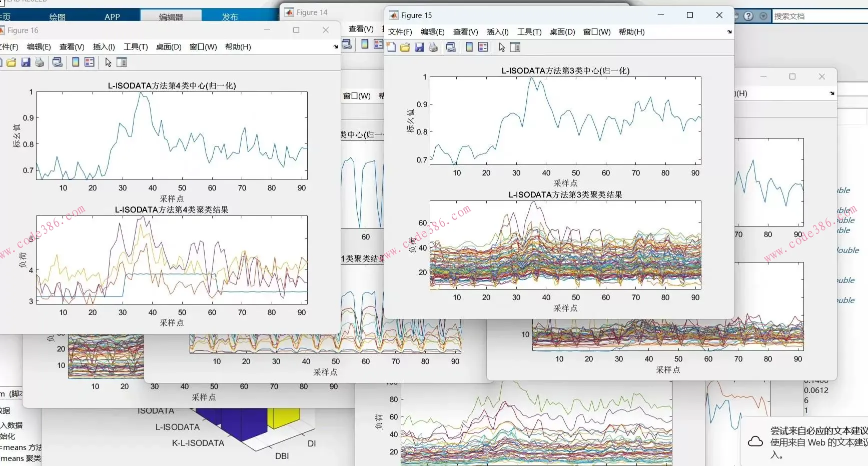Screen dimensions: 868x466
Task: Click the printer icon in Figure 16
Action: pyautogui.click(x=40, y=62)
